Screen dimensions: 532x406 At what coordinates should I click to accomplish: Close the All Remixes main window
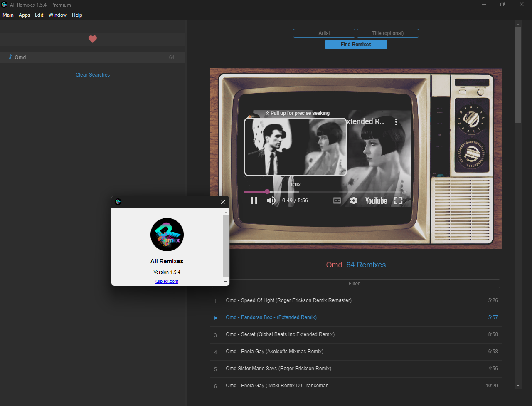pos(522,5)
